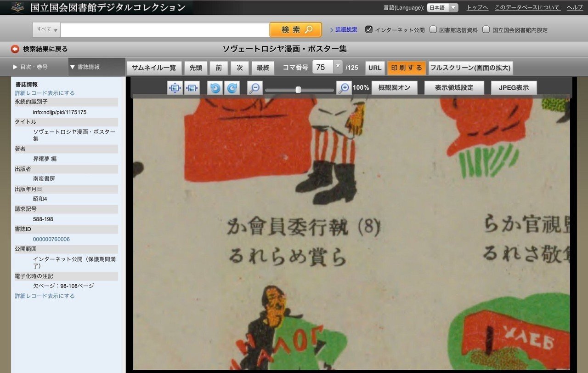The image size is (588, 373).
Task: Click page title ソヴェートロシヤ漫画・ポスター集
Action: (x=285, y=49)
